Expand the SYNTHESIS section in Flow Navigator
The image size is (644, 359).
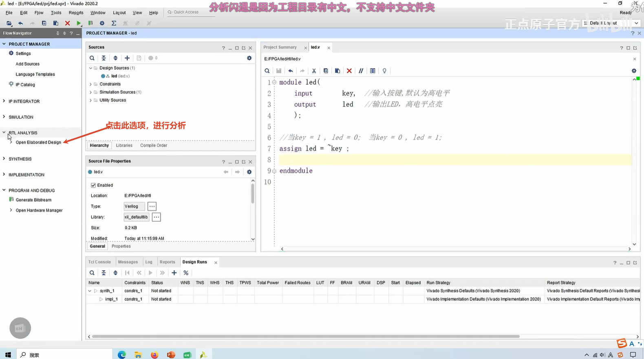coord(4,159)
